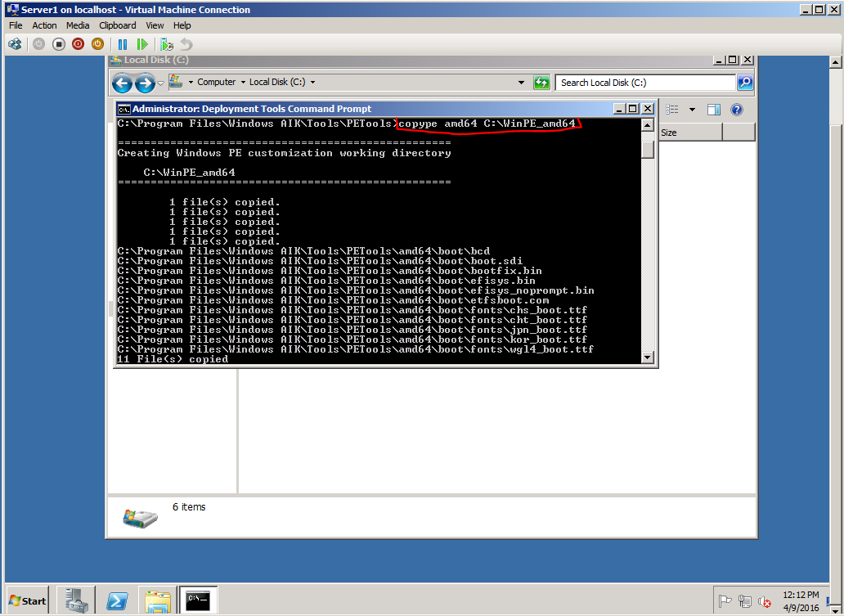Click the drive icon in Explorer details pane
844x616 pixels.
(140, 518)
